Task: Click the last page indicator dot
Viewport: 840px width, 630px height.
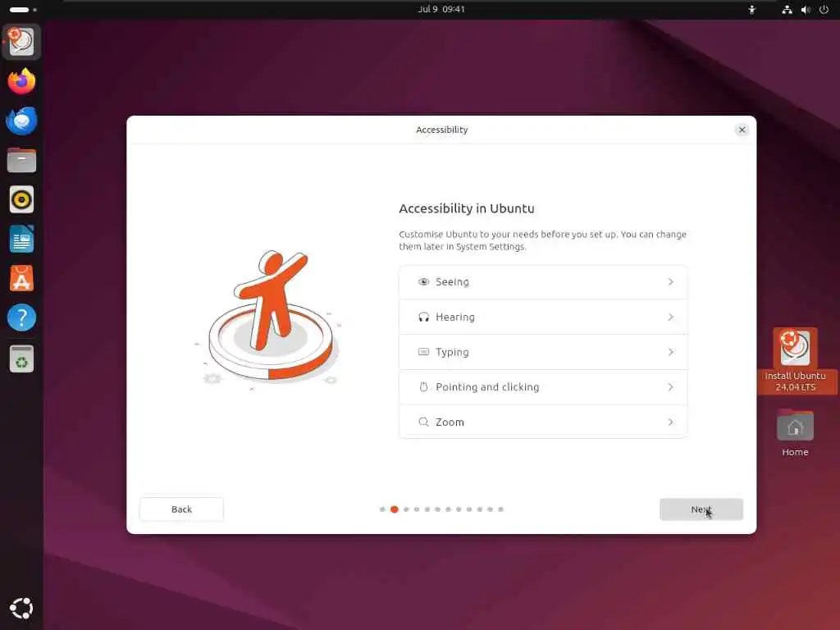Action: pyautogui.click(x=501, y=509)
